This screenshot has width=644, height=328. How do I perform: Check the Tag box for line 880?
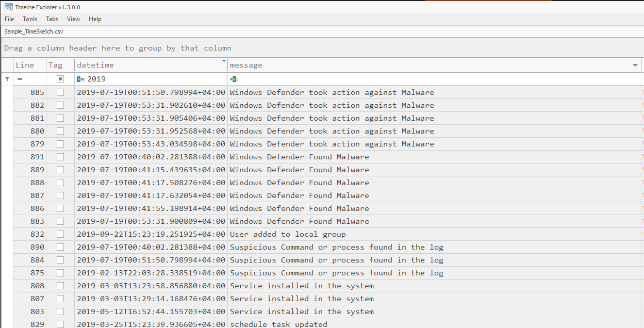pyautogui.click(x=60, y=131)
